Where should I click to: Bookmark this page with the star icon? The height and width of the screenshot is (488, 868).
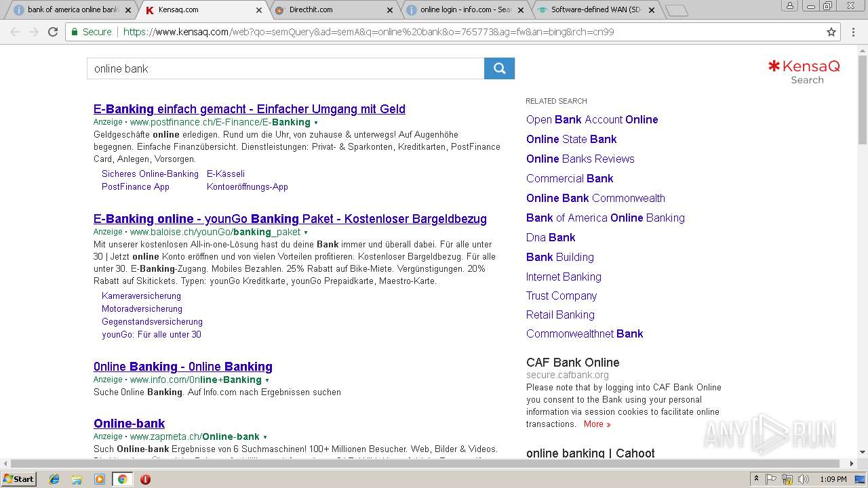click(831, 32)
